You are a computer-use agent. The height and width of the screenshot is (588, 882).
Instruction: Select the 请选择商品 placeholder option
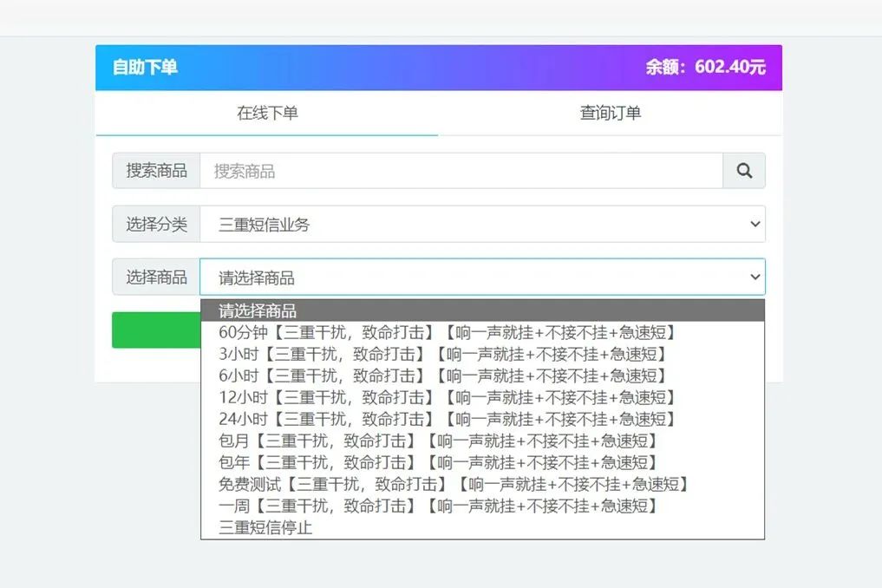tap(482, 310)
